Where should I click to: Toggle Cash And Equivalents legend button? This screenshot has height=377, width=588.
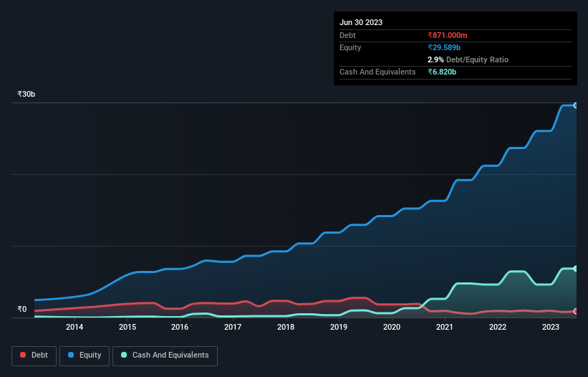pos(165,355)
